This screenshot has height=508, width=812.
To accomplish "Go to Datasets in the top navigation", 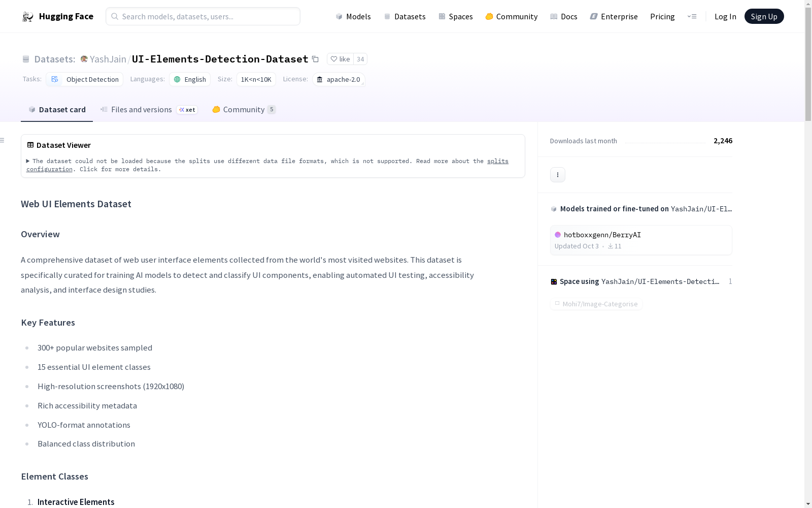I will point(405,16).
